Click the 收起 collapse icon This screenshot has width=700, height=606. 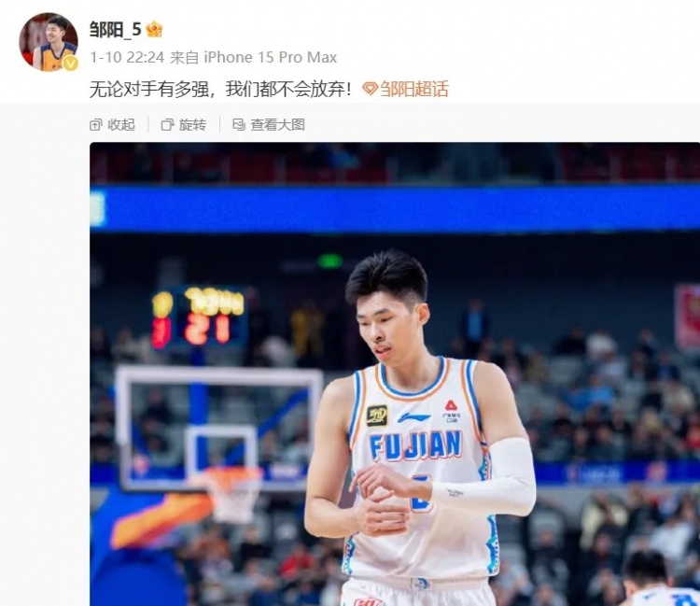tap(95, 124)
